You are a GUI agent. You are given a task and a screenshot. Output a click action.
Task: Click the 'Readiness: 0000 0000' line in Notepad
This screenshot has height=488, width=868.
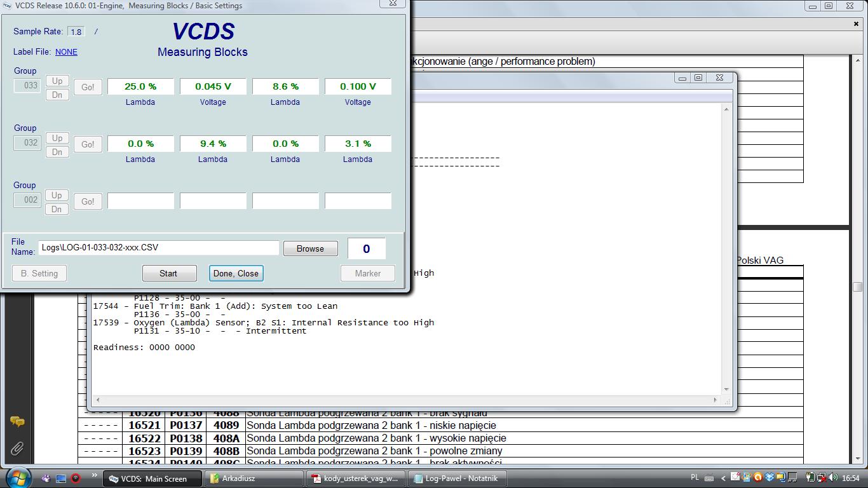144,348
